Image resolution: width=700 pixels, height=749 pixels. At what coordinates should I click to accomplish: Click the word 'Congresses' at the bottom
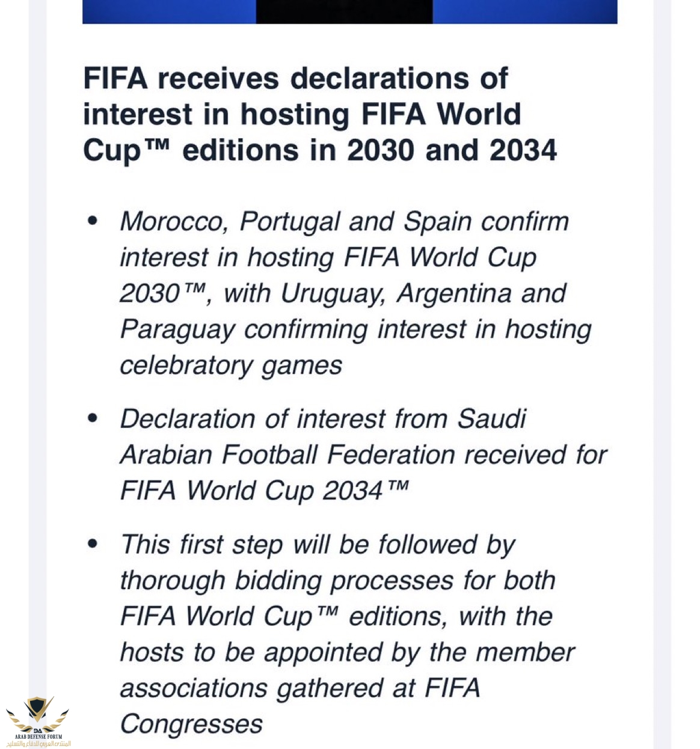click(x=191, y=725)
